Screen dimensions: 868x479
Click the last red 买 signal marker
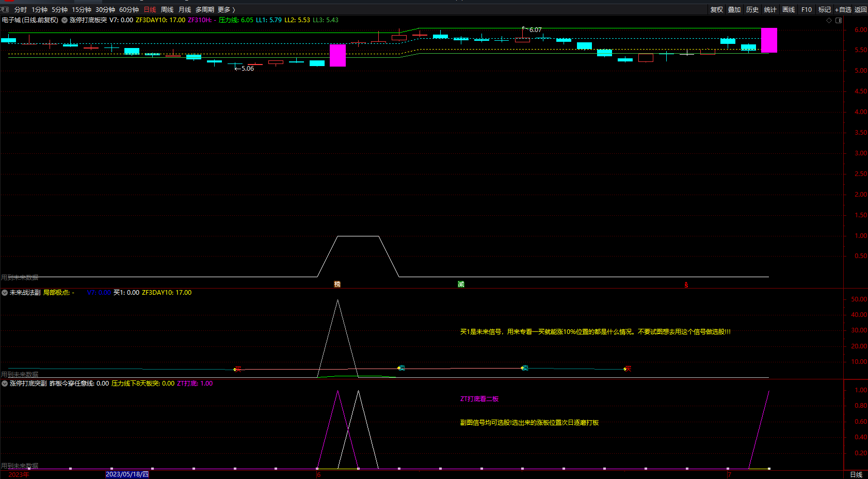click(627, 369)
